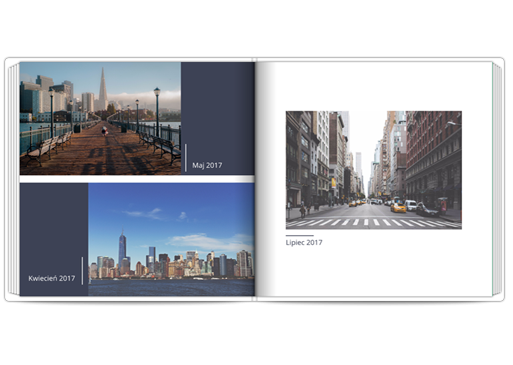Viewport: 513px width, 365px height.
Task: Turn to previous page via left page edges
Action: coord(13,180)
